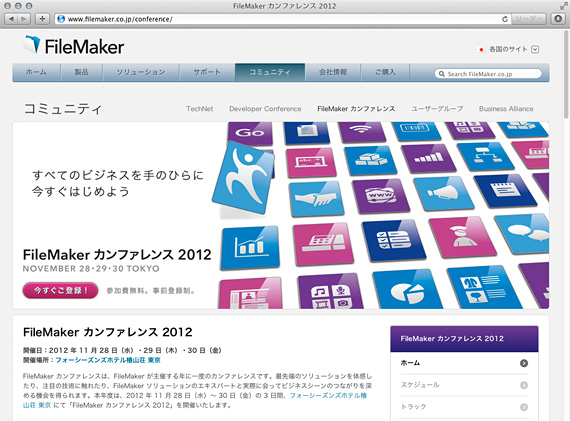Viewport: 570px width, 421px height.
Task: Focus the Search FileMaker.co.jp field
Action: coord(488,74)
